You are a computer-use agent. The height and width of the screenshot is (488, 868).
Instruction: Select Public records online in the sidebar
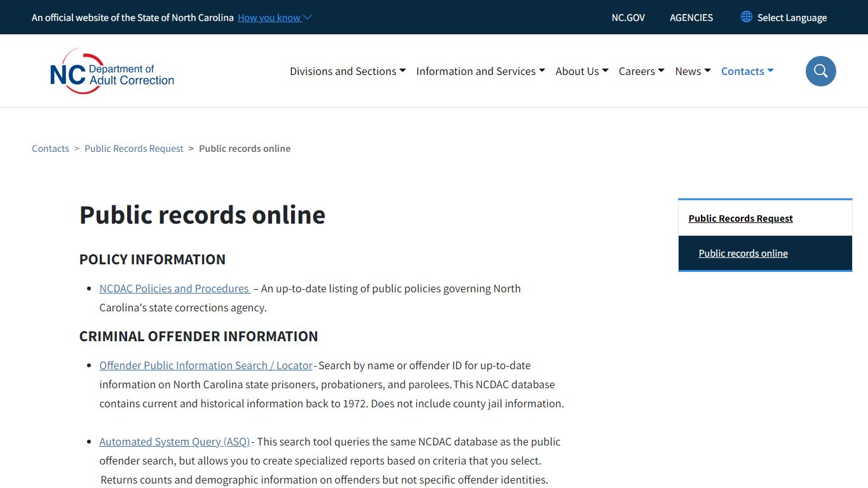pyautogui.click(x=743, y=253)
